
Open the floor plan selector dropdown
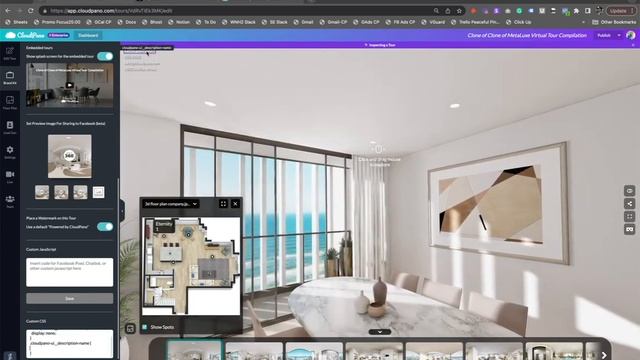(171, 204)
